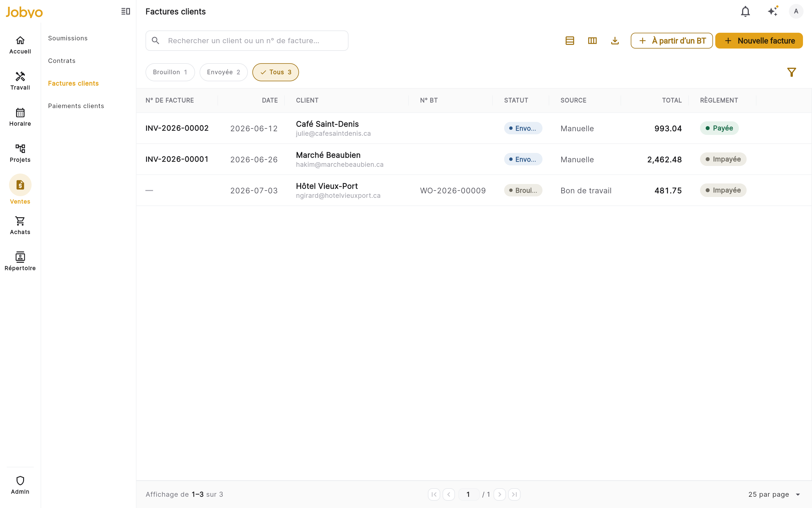The height and width of the screenshot is (508, 812).
Task: Filter by Brouillon status chip
Action: click(170, 72)
